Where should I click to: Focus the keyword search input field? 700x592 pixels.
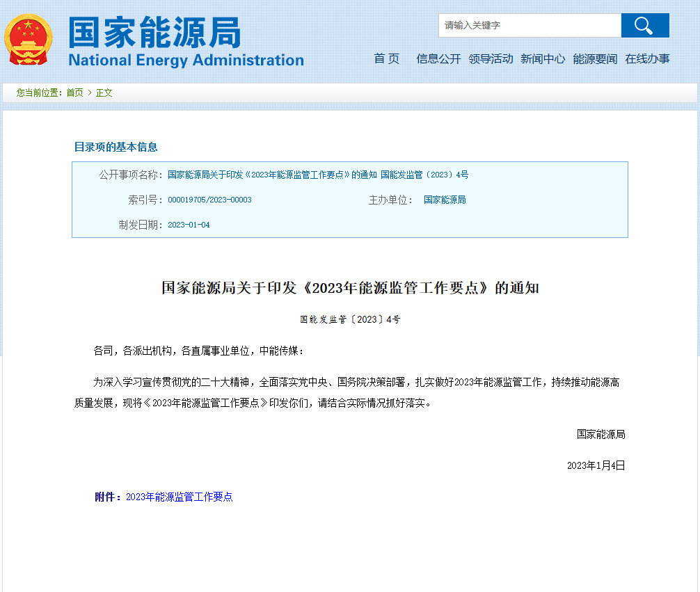point(530,26)
